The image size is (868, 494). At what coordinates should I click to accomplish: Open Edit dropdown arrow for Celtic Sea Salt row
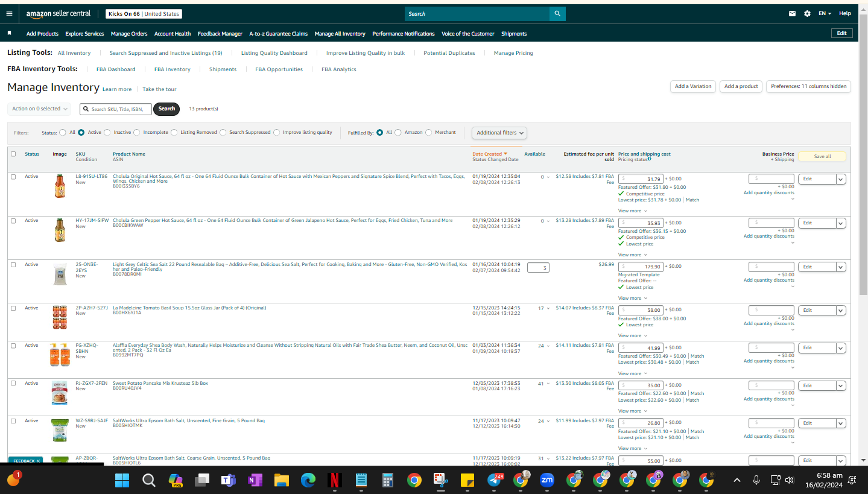coord(841,267)
